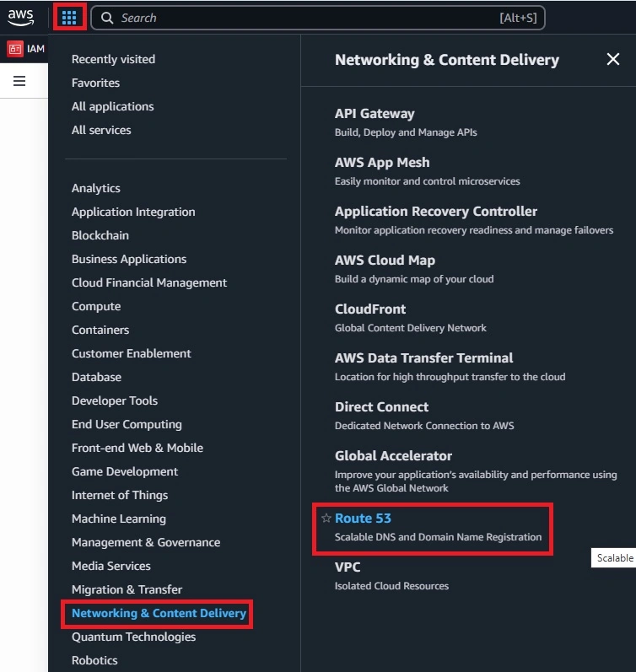Select the Developer Tools category

click(115, 401)
